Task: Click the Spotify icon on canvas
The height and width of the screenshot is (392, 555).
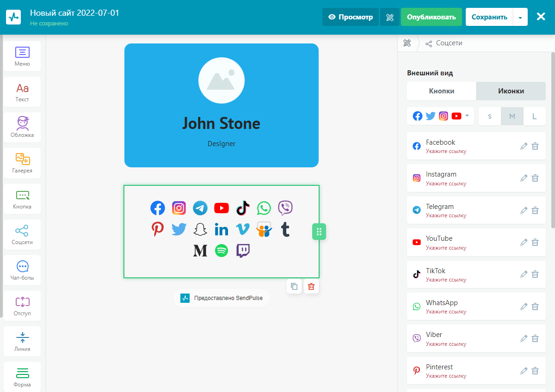Action: tap(222, 251)
